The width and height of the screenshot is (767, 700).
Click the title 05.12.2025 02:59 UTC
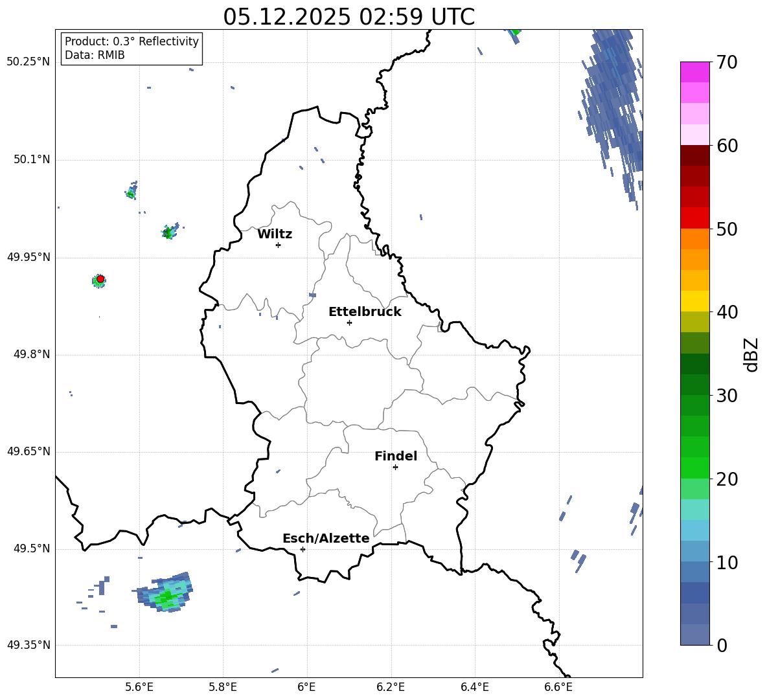click(x=349, y=17)
